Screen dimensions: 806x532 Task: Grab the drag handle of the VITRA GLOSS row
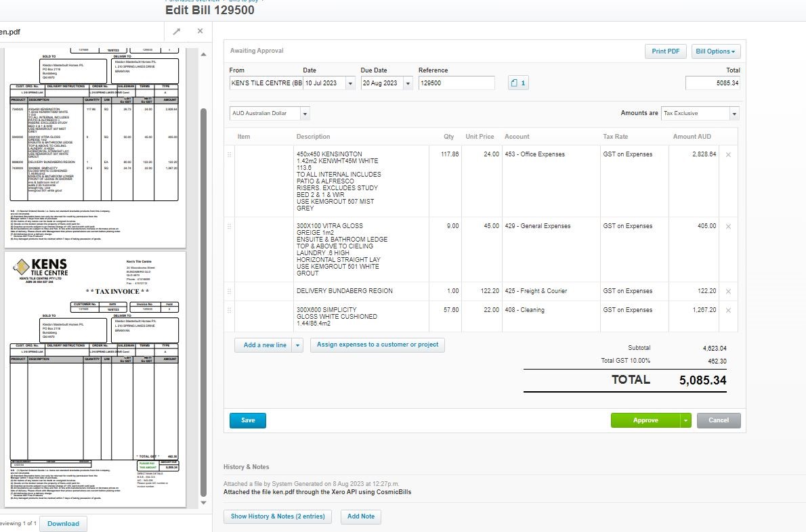pyautogui.click(x=229, y=227)
